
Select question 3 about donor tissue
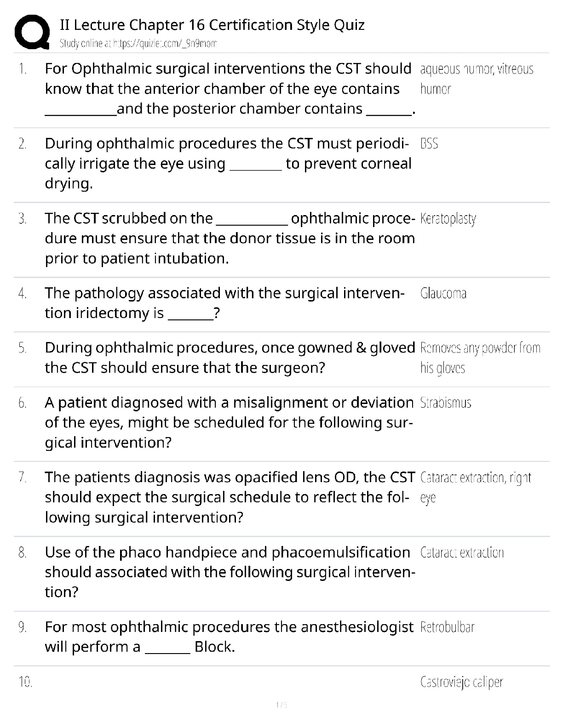coord(230,238)
